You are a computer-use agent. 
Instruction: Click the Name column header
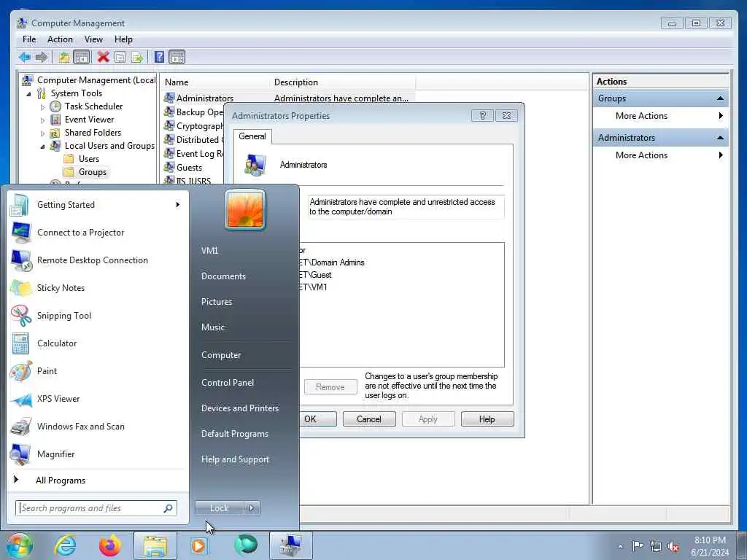click(215, 82)
